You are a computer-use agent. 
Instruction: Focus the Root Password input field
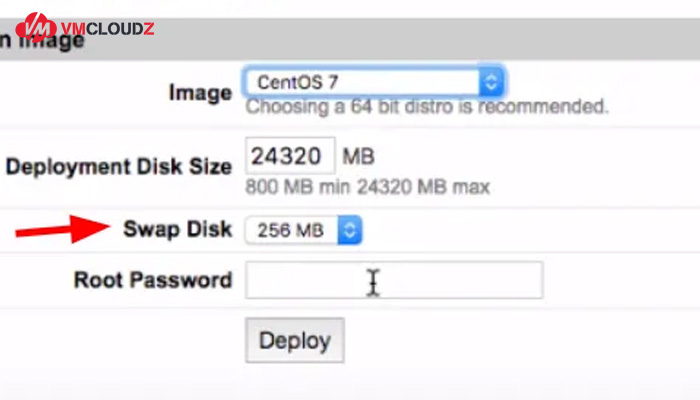coord(394,280)
